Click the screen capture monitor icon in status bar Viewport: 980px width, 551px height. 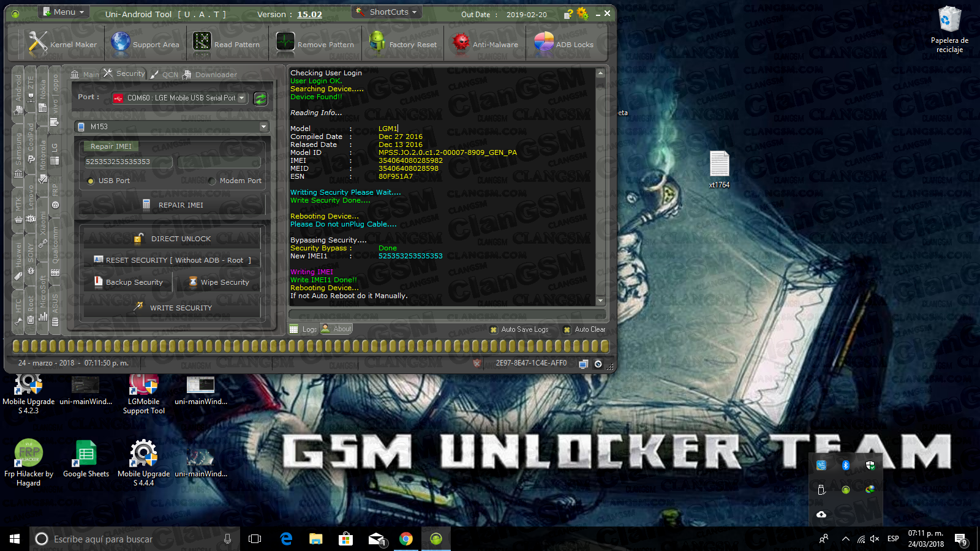pyautogui.click(x=584, y=364)
